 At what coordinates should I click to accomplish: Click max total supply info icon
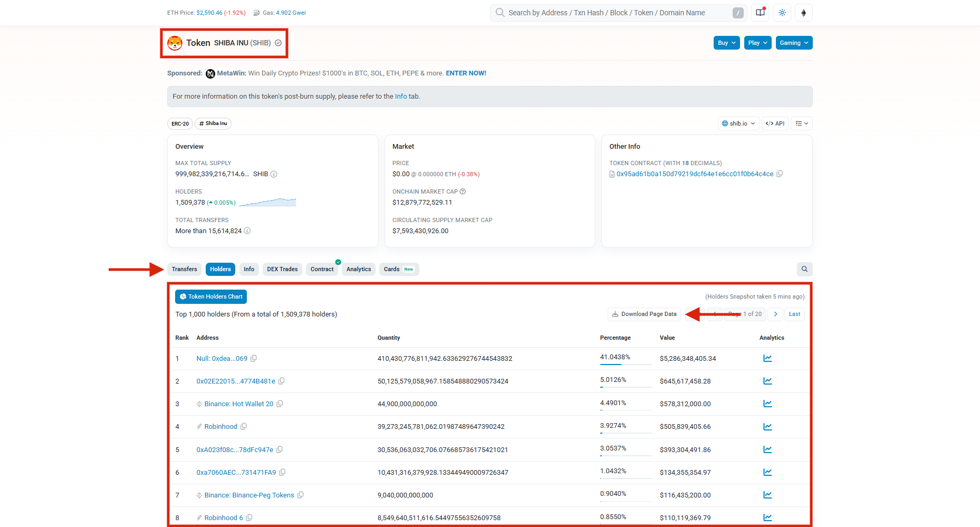[x=274, y=174]
